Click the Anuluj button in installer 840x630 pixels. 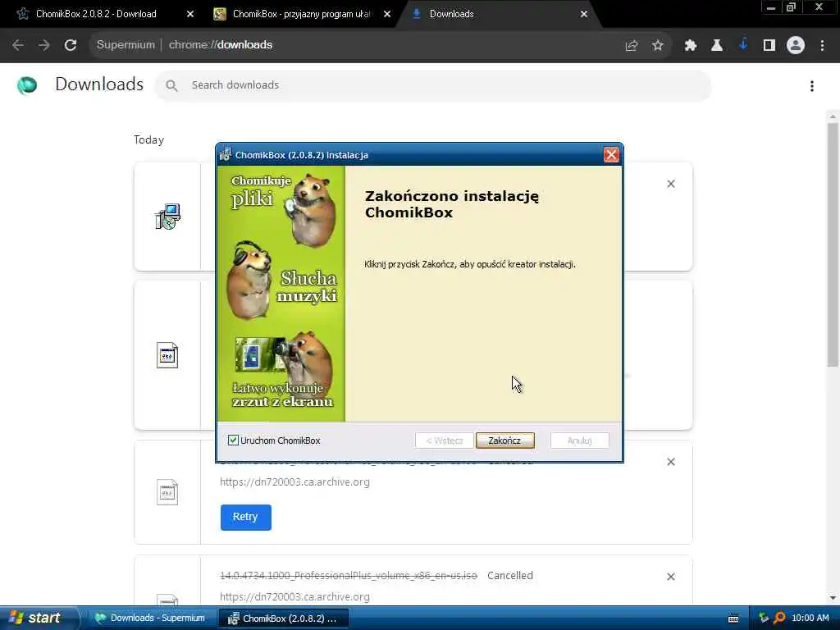579,441
